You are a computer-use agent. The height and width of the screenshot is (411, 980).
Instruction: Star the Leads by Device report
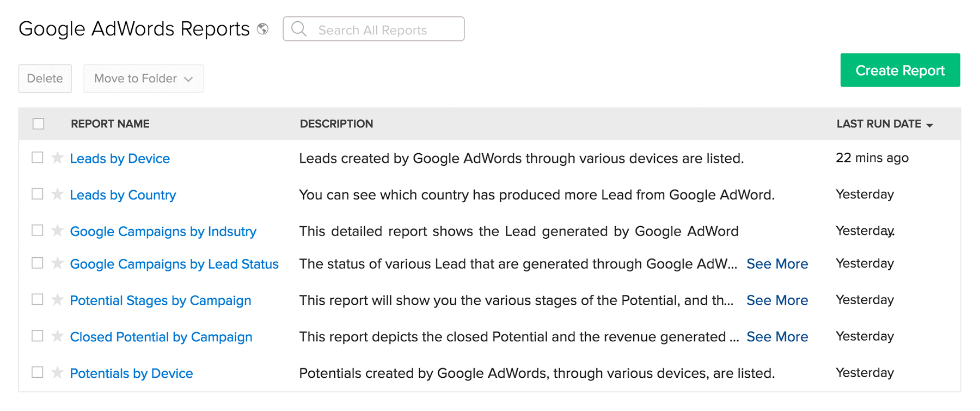tap(57, 158)
